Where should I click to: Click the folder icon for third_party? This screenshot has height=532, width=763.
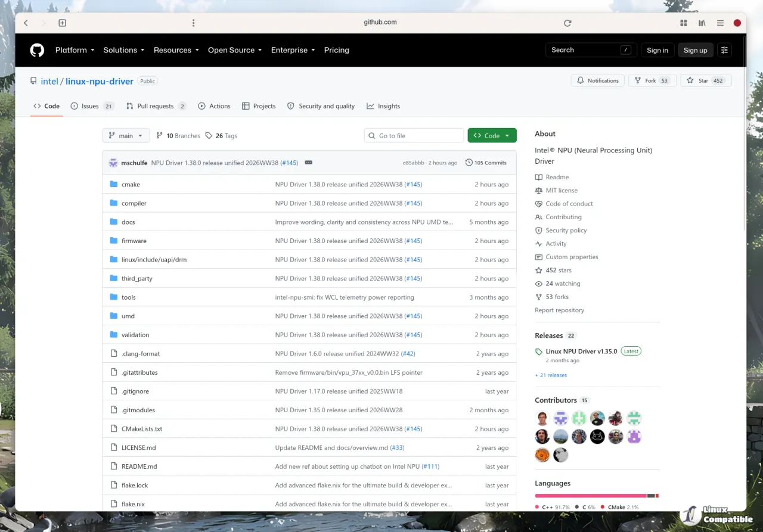(x=114, y=278)
